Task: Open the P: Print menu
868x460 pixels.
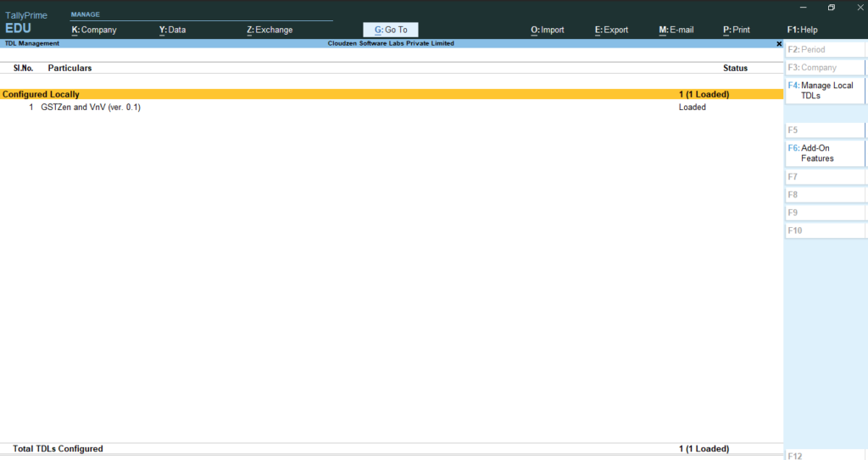Action: [737, 30]
